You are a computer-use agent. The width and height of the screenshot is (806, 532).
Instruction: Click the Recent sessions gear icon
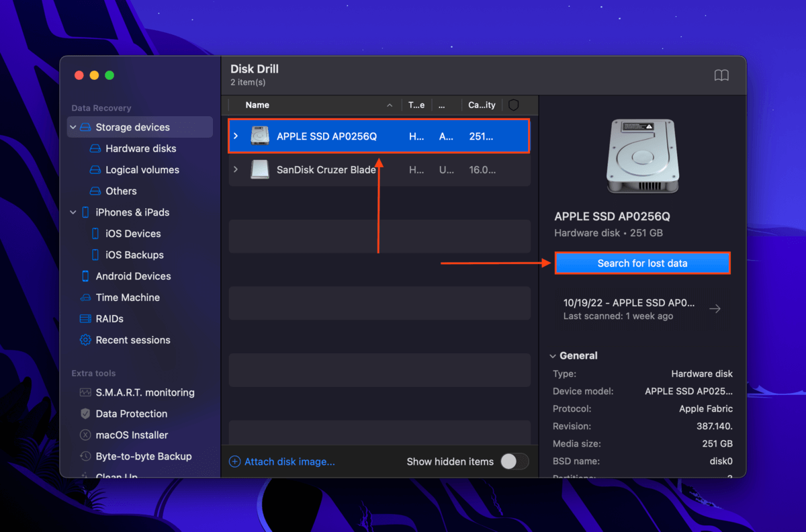point(85,340)
